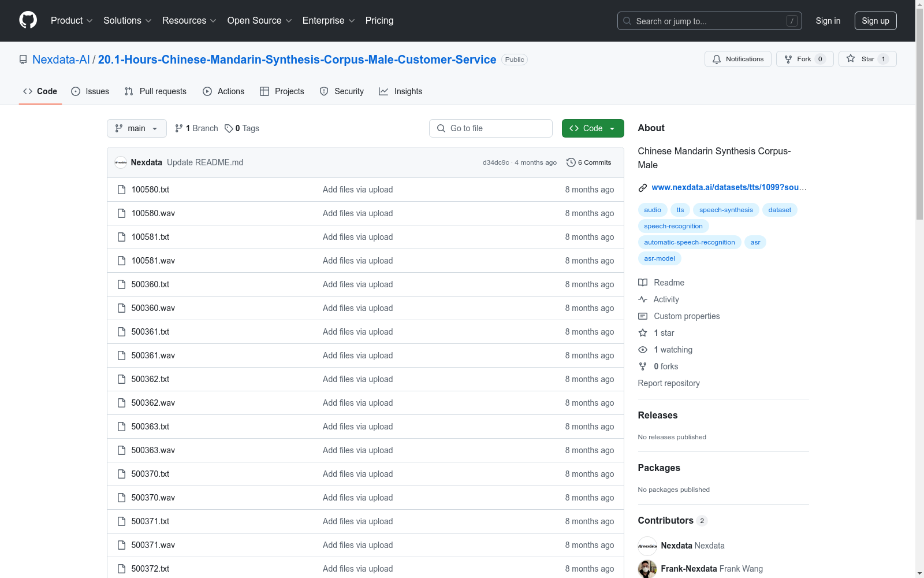Open the 6 Commits history link
The image size is (924, 578).
pos(589,162)
